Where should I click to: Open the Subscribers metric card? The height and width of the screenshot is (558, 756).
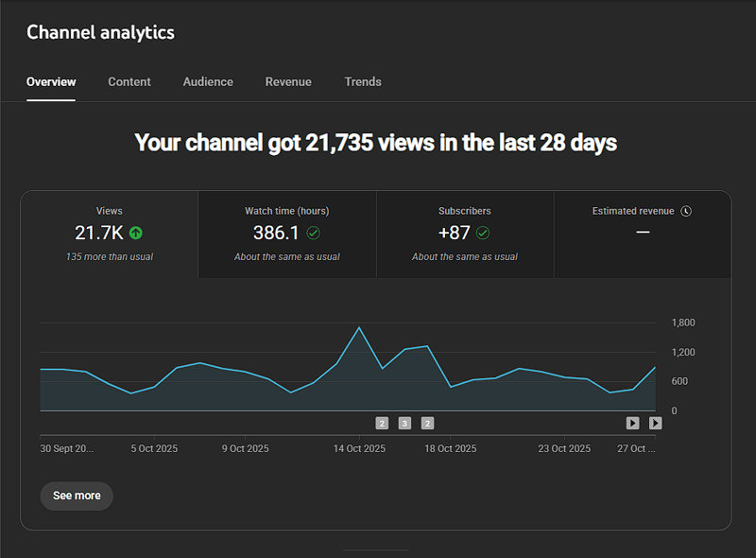pos(465,235)
